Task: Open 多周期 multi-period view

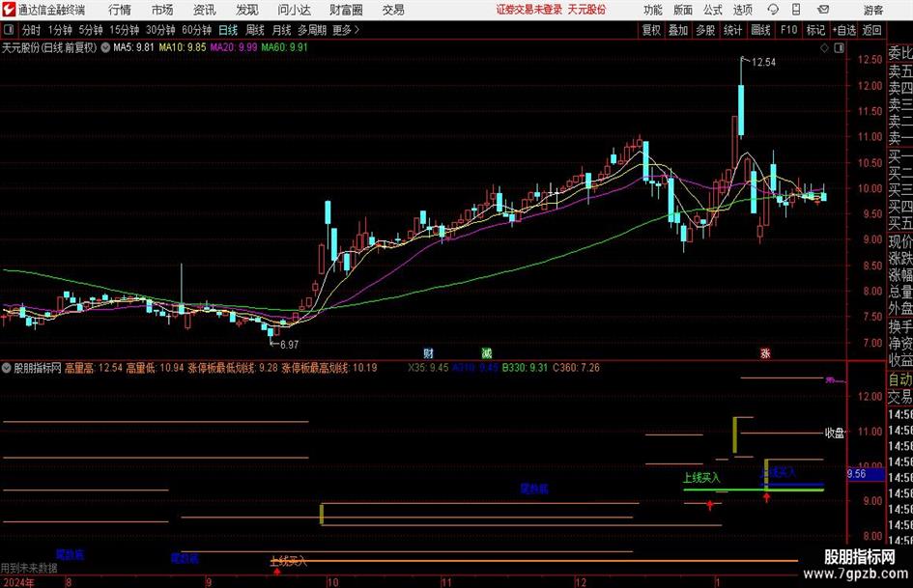Action: click(312, 30)
